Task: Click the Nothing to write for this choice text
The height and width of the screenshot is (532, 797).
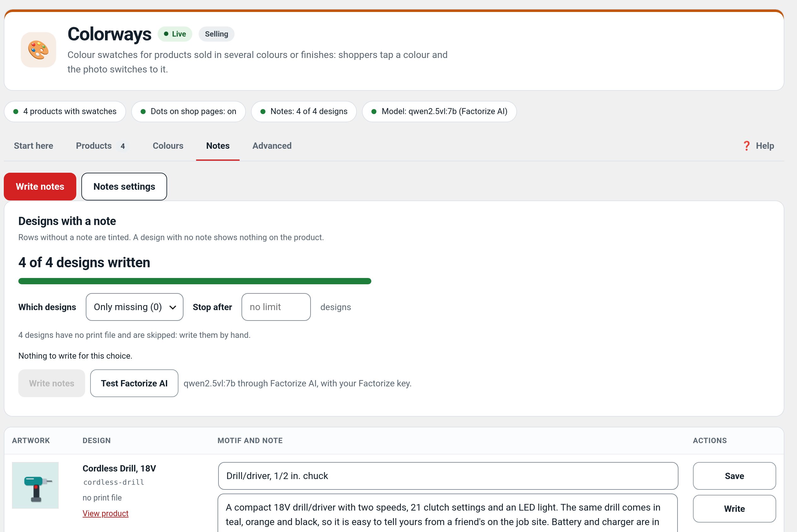Action: [75, 356]
